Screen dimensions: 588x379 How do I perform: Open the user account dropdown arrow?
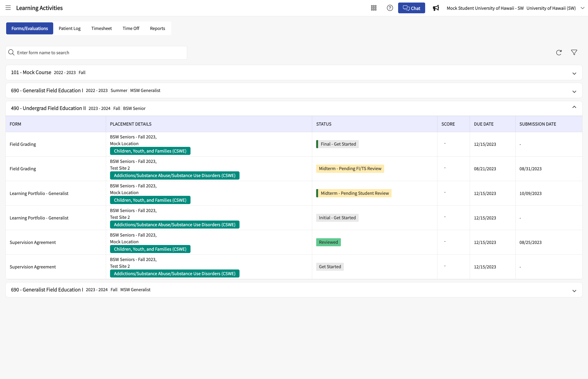pyautogui.click(x=582, y=8)
